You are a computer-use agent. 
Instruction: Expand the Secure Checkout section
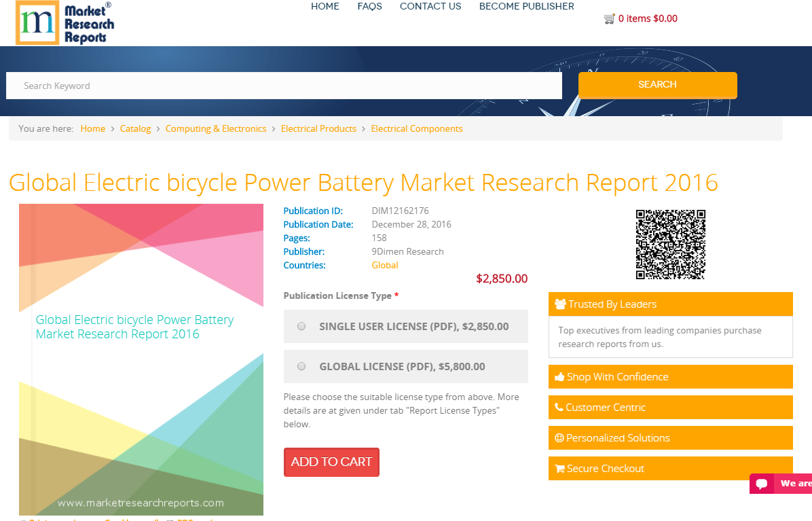[671, 468]
